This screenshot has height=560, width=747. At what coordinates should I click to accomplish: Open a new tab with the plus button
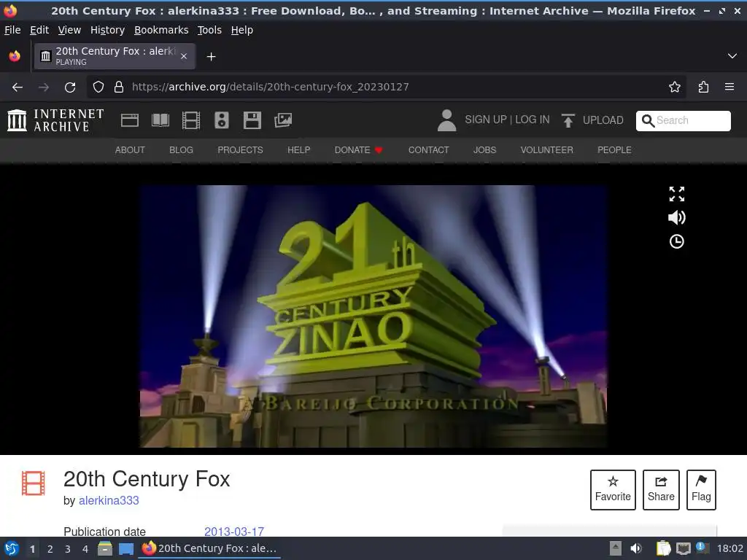(211, 57)
